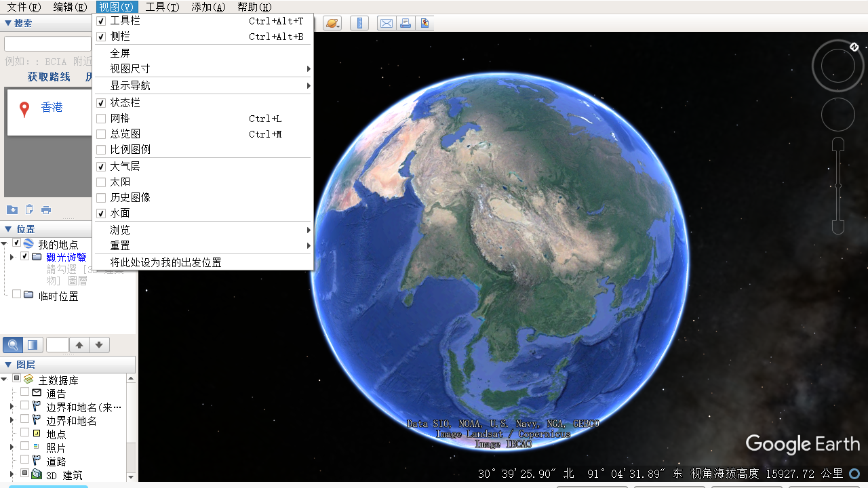Choose 全屏 from the view menu

tap(120, 53)
